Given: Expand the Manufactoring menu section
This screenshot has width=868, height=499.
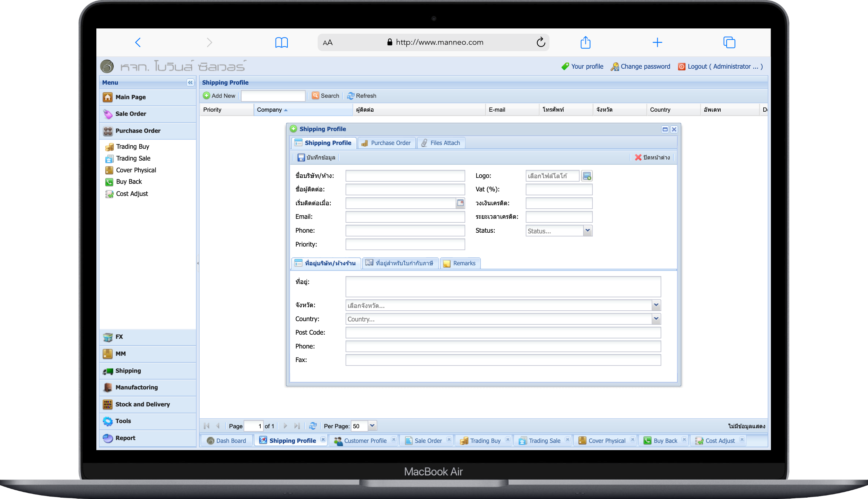Looking at the screenshot, I should point(148,387).
